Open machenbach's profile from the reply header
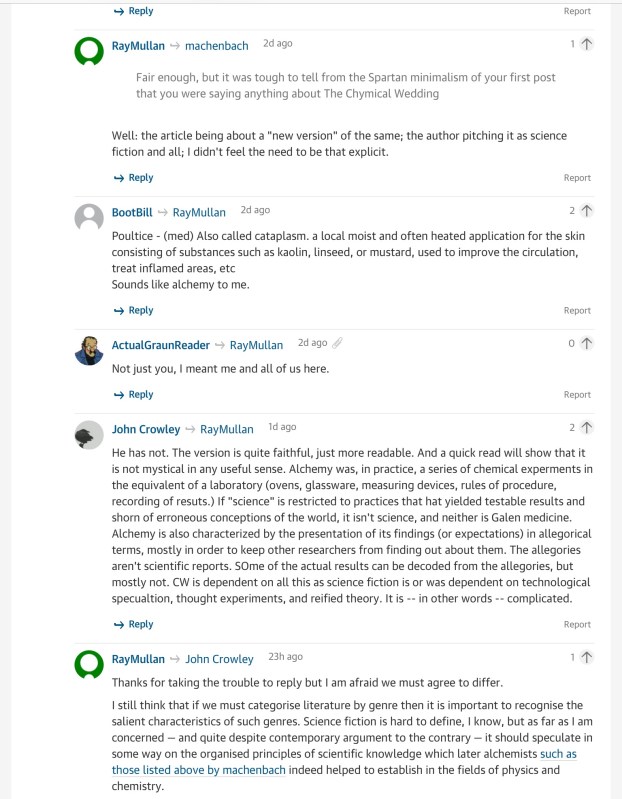Image resolution: width=622 pixels, height=799 pixels. [x=217, y=46]
